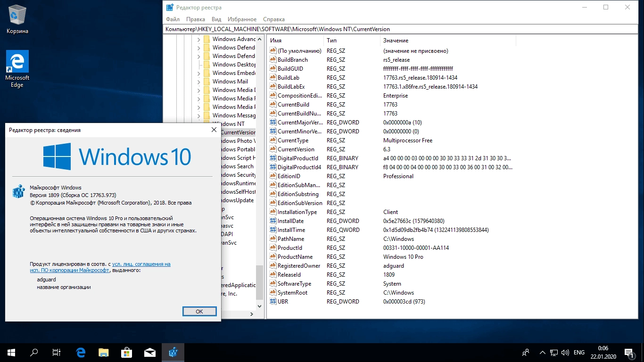Click the InstallTime QWORD value icon
The image size is (644, 362).
pos(272,230)
